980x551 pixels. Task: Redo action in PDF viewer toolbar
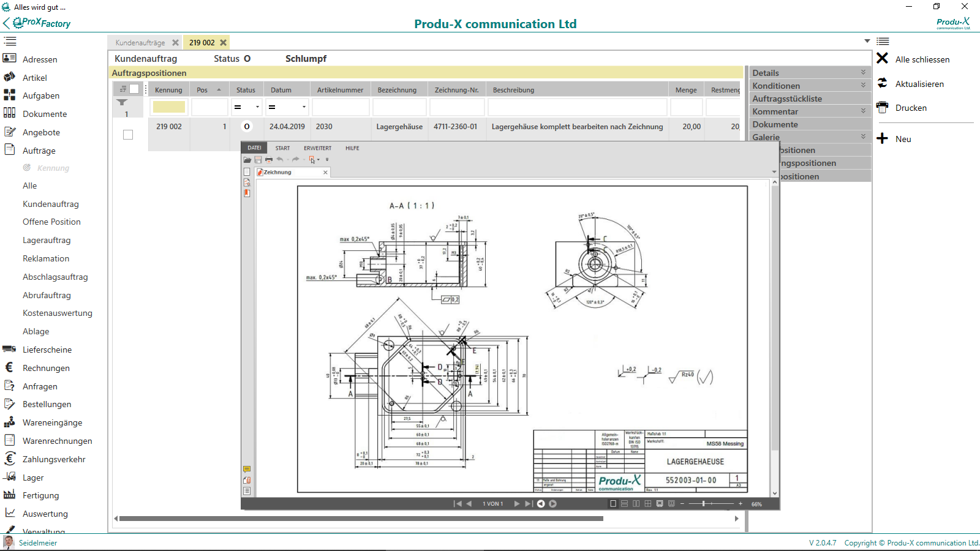[296, 159]
